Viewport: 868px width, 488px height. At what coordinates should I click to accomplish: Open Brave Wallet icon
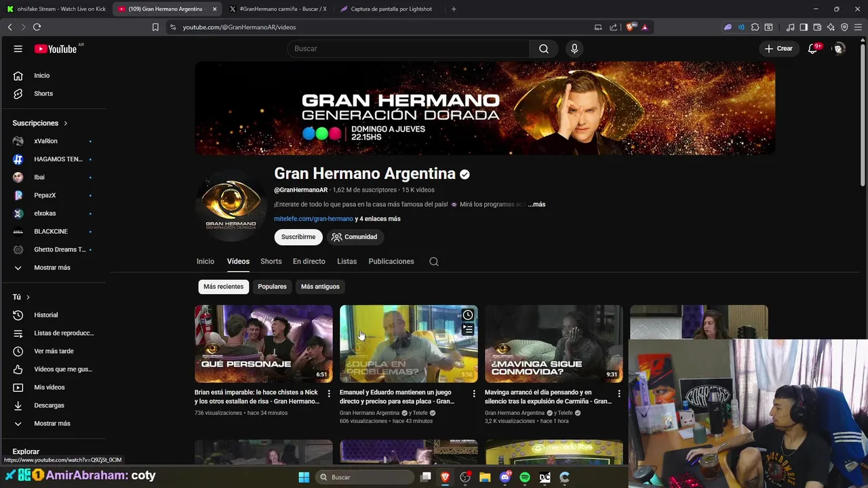[x=817, y=27]
